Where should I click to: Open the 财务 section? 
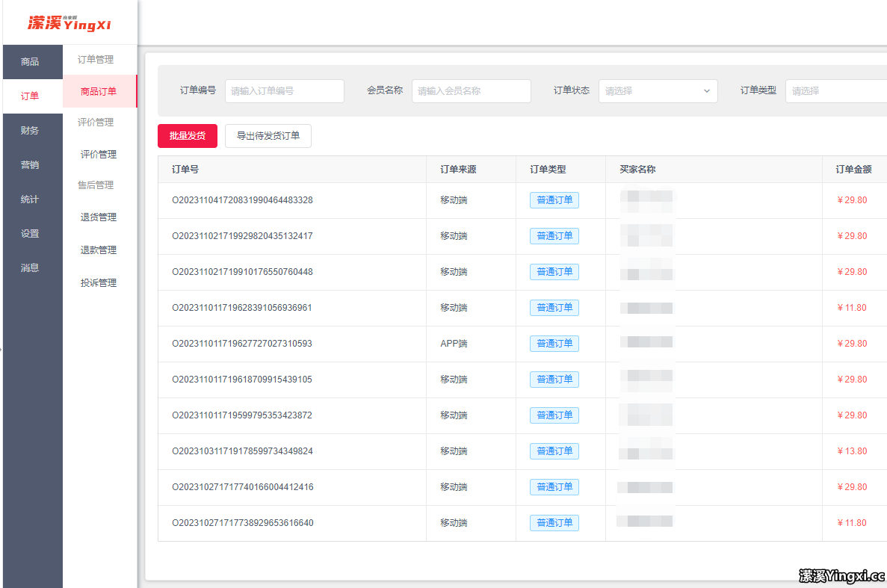tap(30, 129)
